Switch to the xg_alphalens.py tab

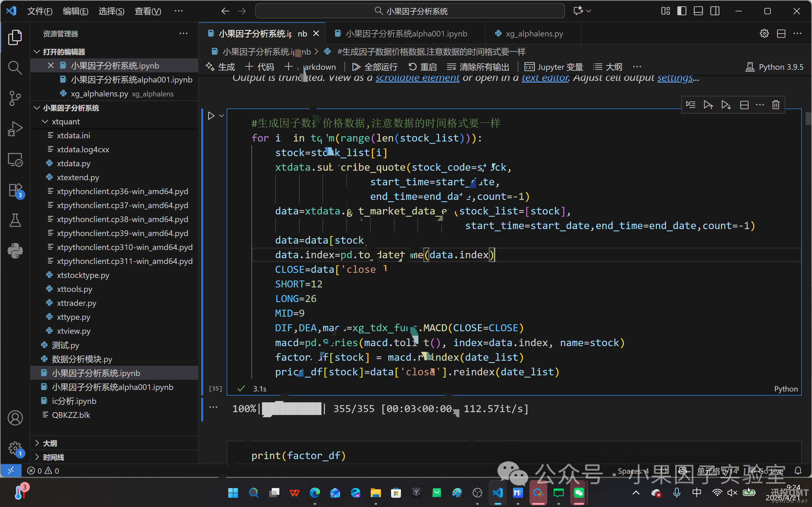pyautogui.click(x=534, y=34)
